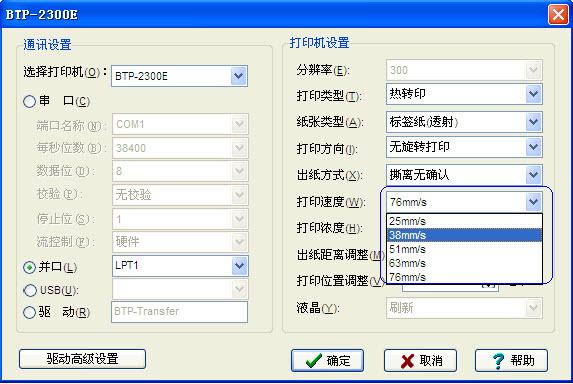Click the green checkmark 确定 button
573x384 pixels.
[x=327, y=360]
